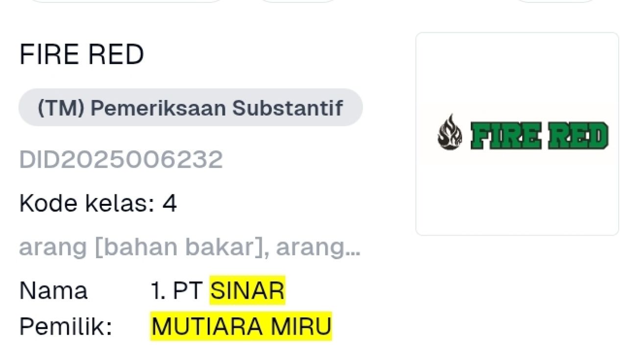Click the Nama Pemilik label
The height and width of the screenshot is (364, 627).
[66, 309]
